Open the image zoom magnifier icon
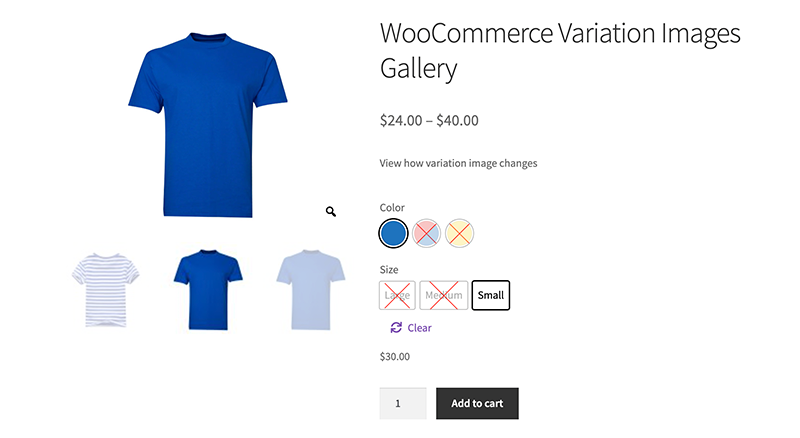Image resolution: width=800 pixels, height=438 pixels. pos(331,211)
